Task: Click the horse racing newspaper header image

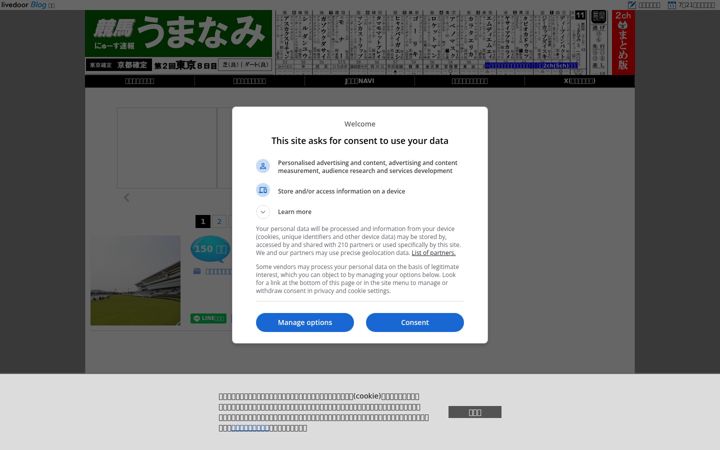Action: (430, 42)
